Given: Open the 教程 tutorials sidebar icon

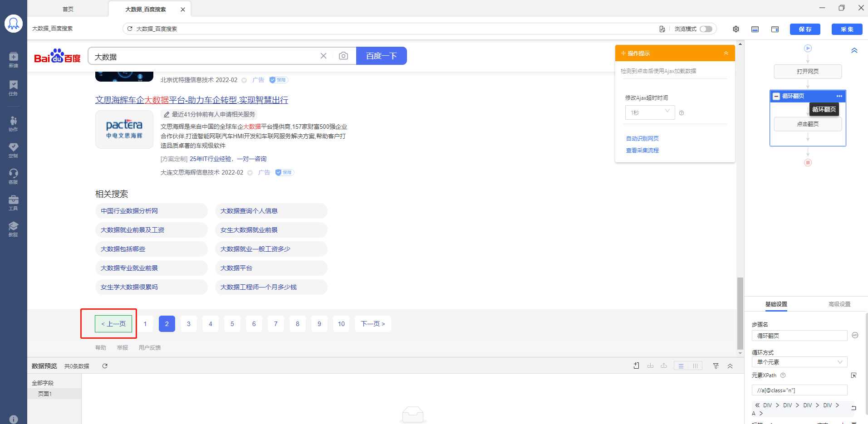Looking at the screenshot, I should 14,229.
